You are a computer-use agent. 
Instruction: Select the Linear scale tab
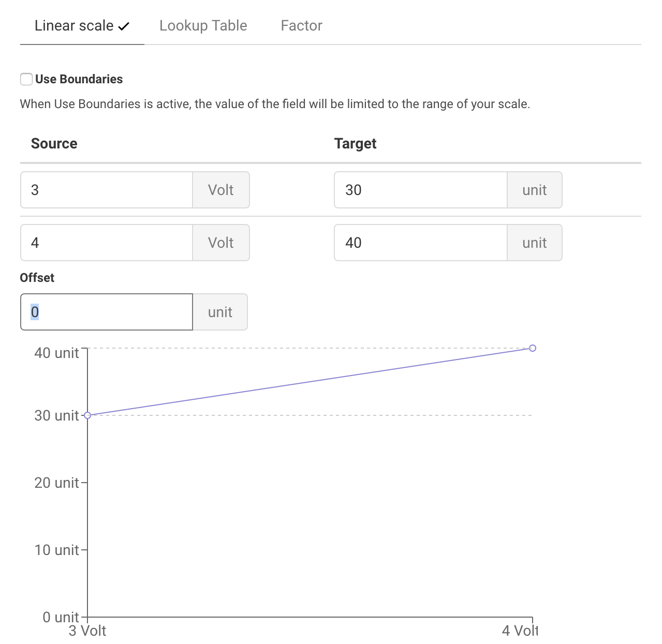point(82,25)
